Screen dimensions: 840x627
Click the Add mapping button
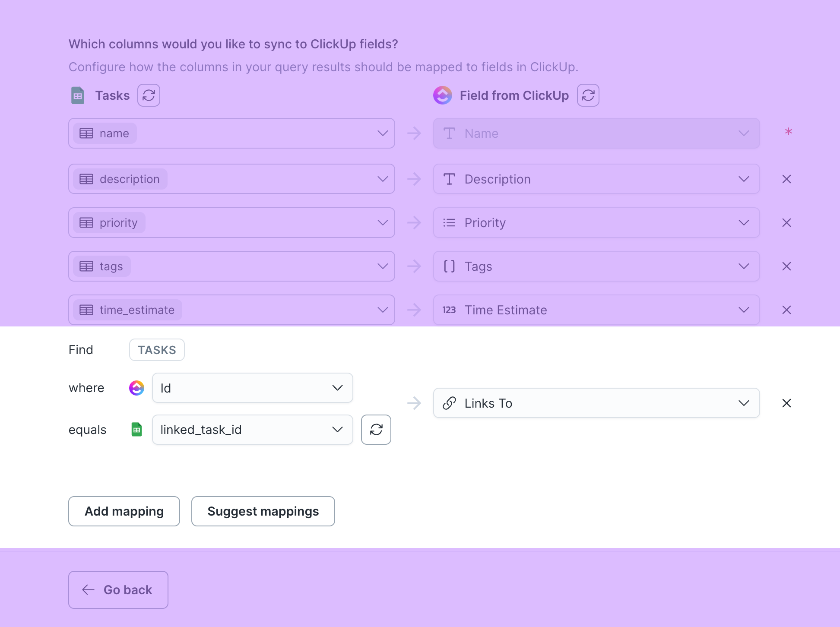pos(124,511)
